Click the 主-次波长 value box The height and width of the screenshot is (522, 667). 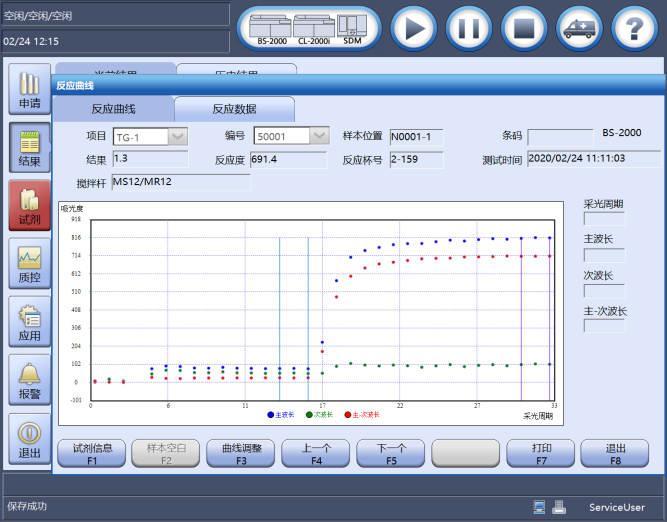coord(604,326)
